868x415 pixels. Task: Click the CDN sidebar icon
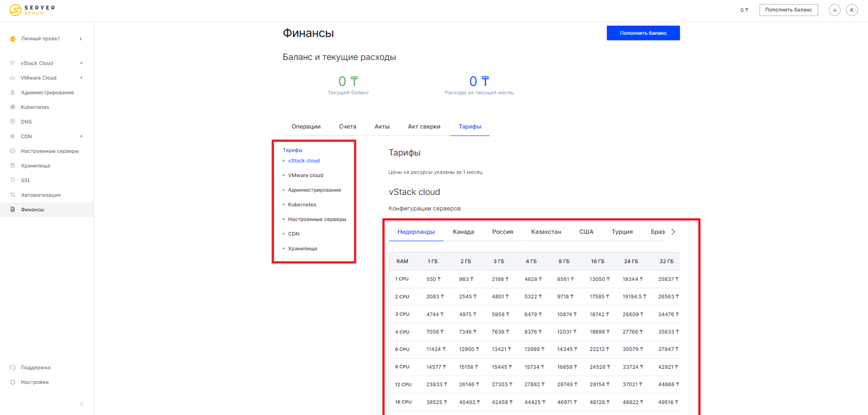[13, 136]
